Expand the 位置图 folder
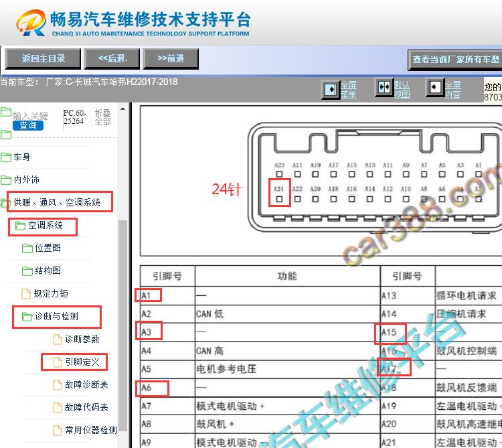Image resolution: width=502 pixels, height=448 pixels. tap(48, 248)
